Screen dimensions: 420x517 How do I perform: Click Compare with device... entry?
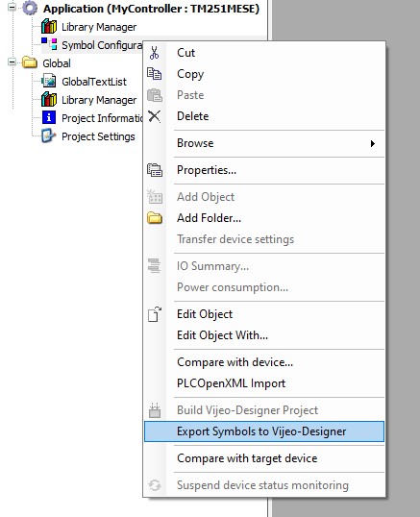[x=235, y=362]
